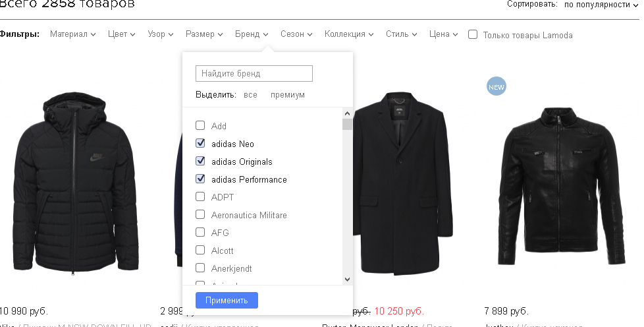Expand the Сезон filter

click(x=296, y=34)
